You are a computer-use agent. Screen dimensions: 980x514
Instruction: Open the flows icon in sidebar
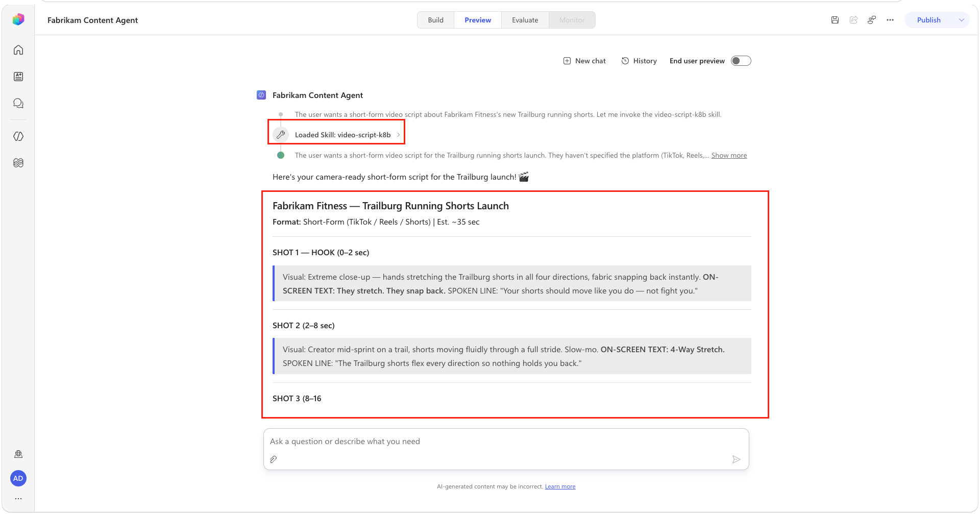click(x=18, y=163)
